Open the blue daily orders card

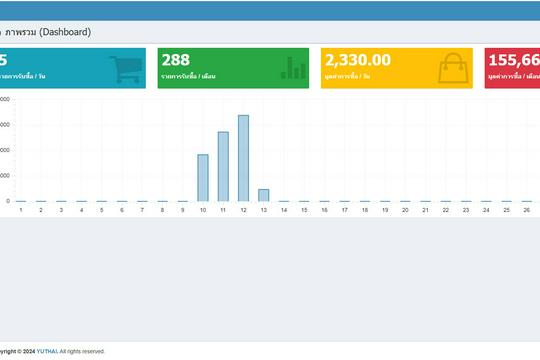pyautogui.click(x=73, y=68)
